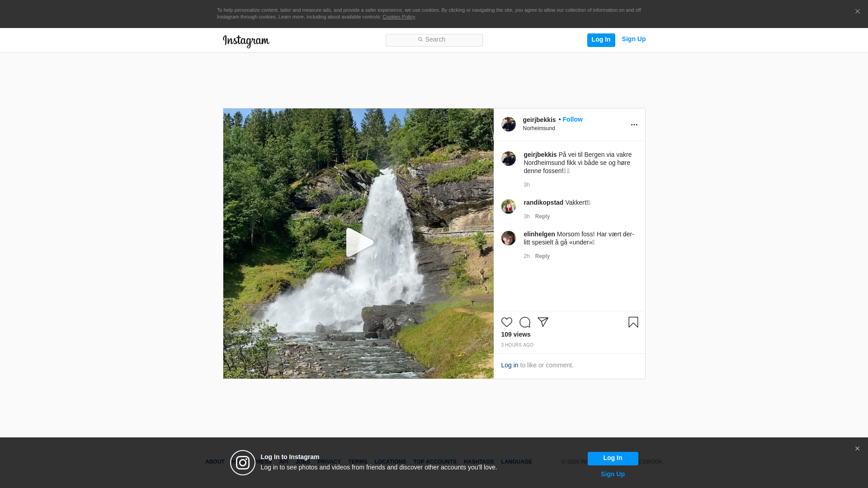Image resolution: width=868 pixels, height=488 pixels.
Task: Open Norheimsund location link
Action: point(538,128)
